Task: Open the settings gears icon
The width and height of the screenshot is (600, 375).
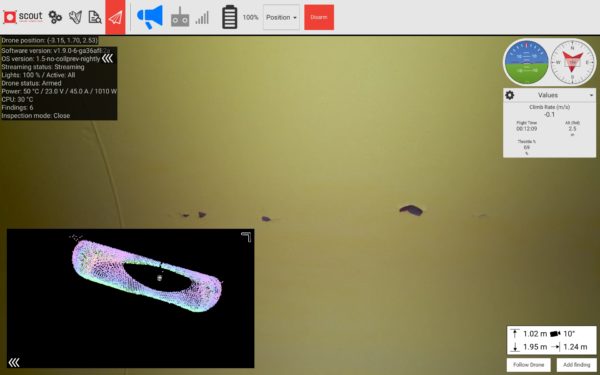Action: (55, 17)
